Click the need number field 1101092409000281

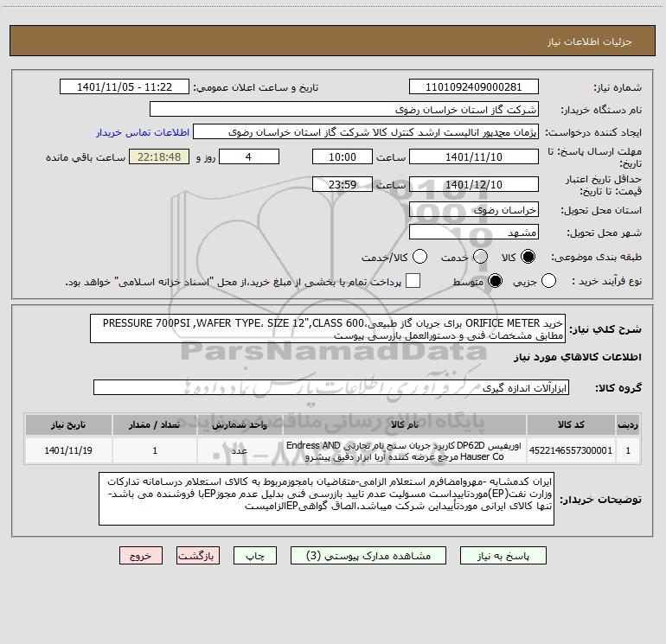pyautogui.click(x=474, y=87)
